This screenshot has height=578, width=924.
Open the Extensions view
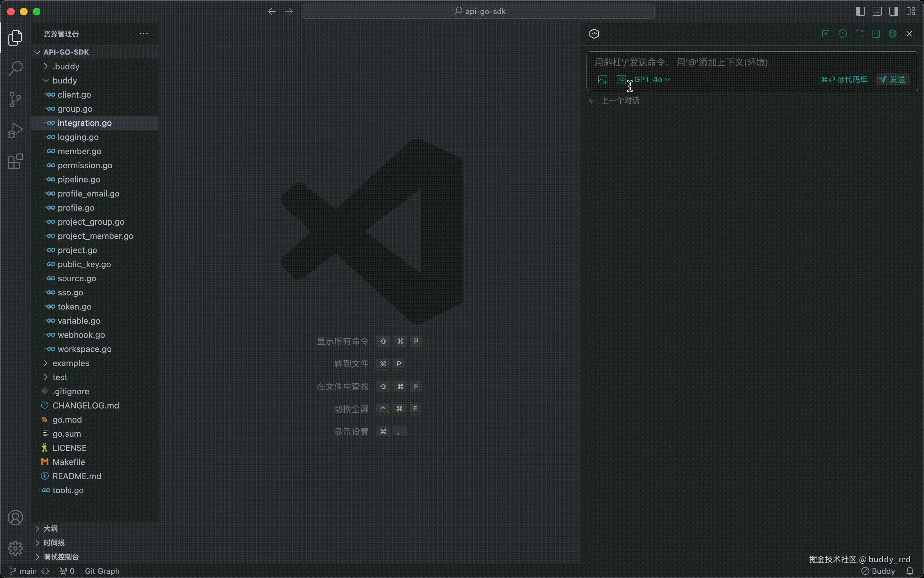[x=15, y=161]
